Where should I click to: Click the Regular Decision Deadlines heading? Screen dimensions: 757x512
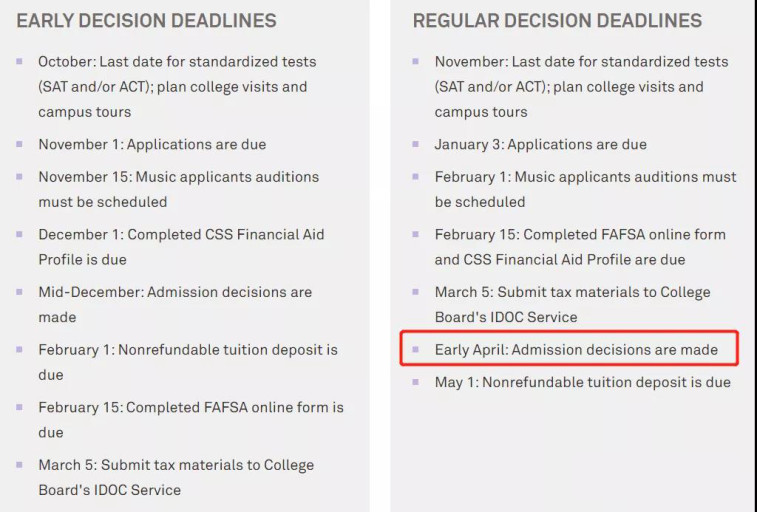557,21
